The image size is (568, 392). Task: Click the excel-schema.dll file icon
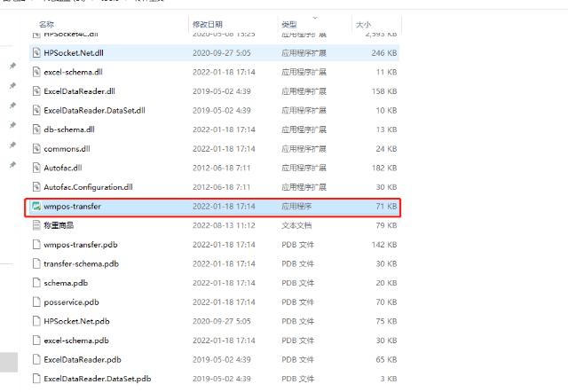coord(36,72)
